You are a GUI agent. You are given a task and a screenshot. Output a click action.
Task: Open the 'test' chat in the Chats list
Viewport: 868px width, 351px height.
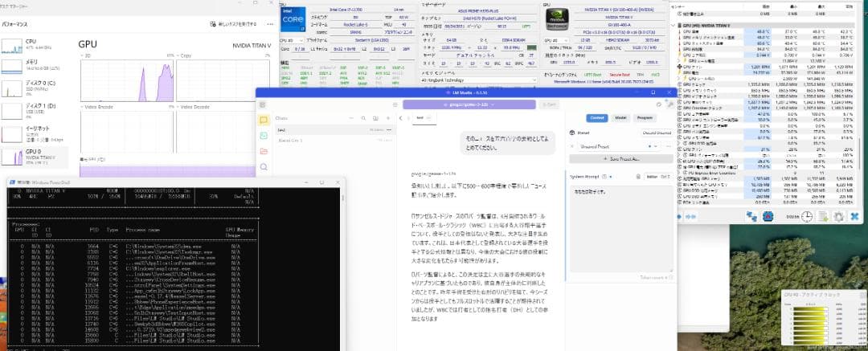pyautogui.click(x=335, y=130)
